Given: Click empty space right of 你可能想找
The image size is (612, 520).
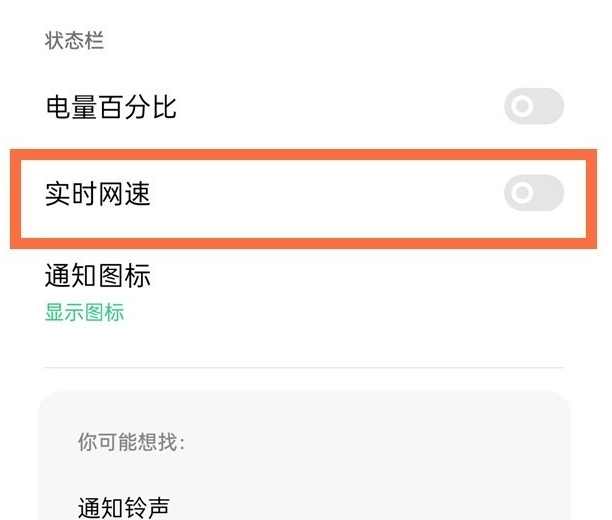Looking at the screenshot, I should pos(380,441).
